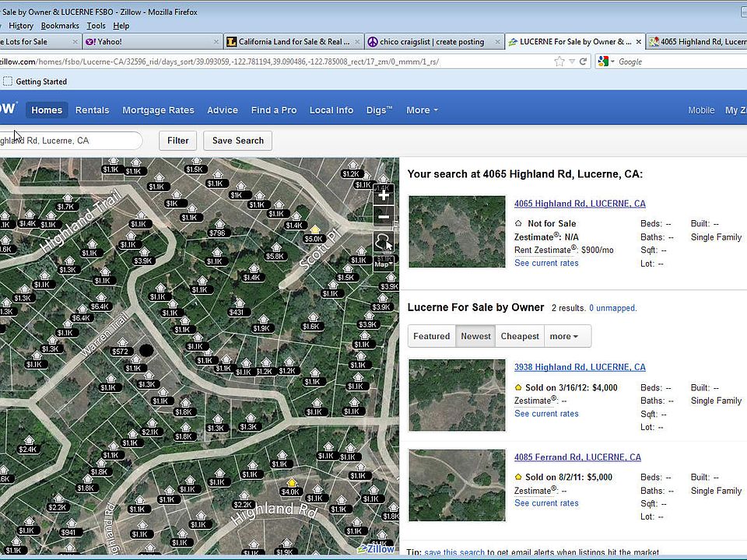Open the 'more' sort options dropdown

(x=564, y=336)
